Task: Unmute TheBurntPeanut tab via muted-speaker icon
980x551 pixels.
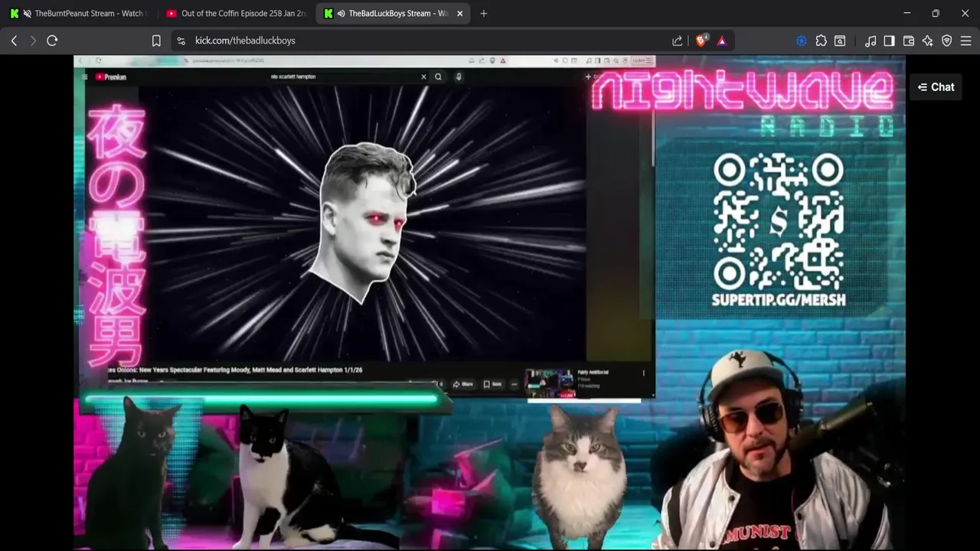Action: (28, 13)
